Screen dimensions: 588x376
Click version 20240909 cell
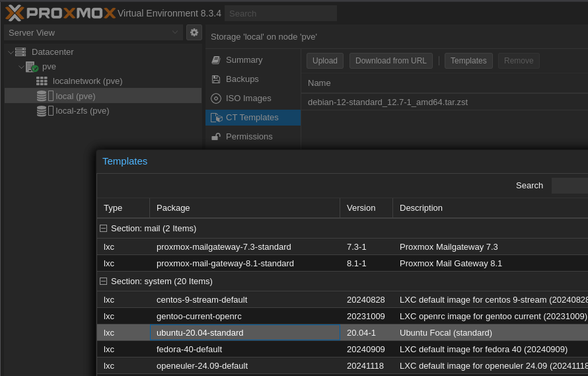tap(365, 350)
